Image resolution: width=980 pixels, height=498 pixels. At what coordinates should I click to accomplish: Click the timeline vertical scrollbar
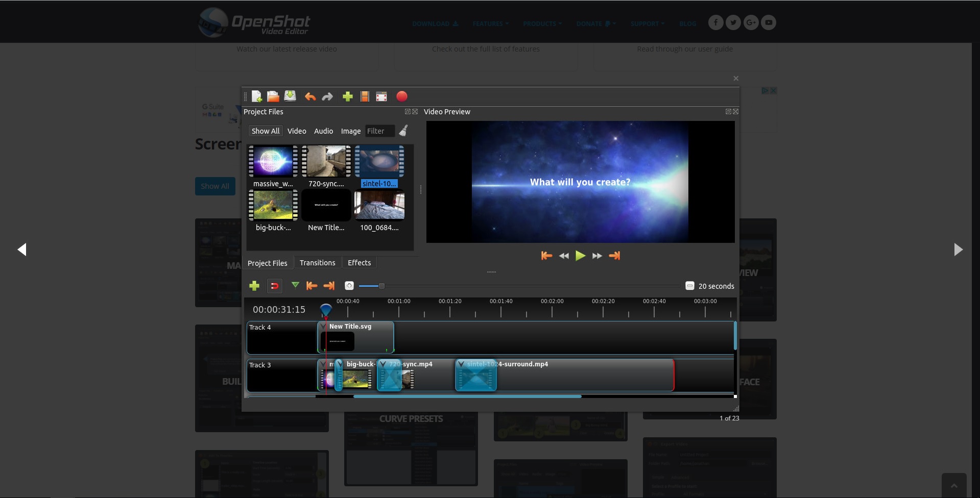point(735,336)
